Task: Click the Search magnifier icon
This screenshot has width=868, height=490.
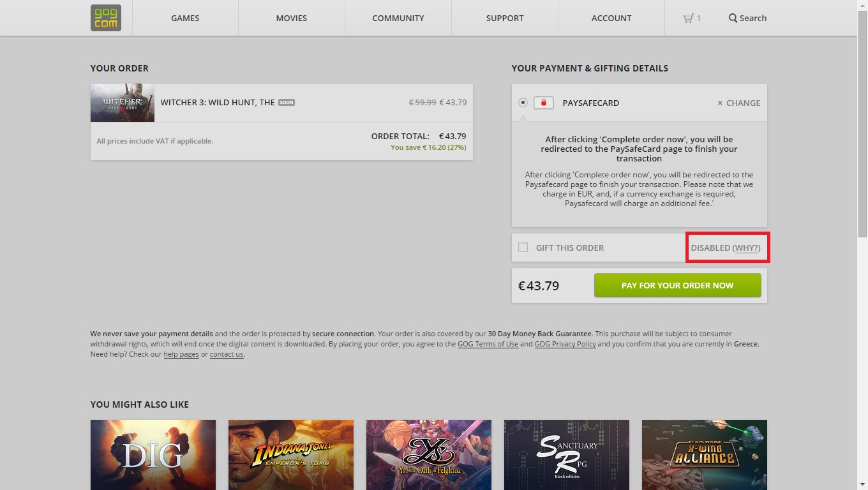Action: tap(733, 18)
